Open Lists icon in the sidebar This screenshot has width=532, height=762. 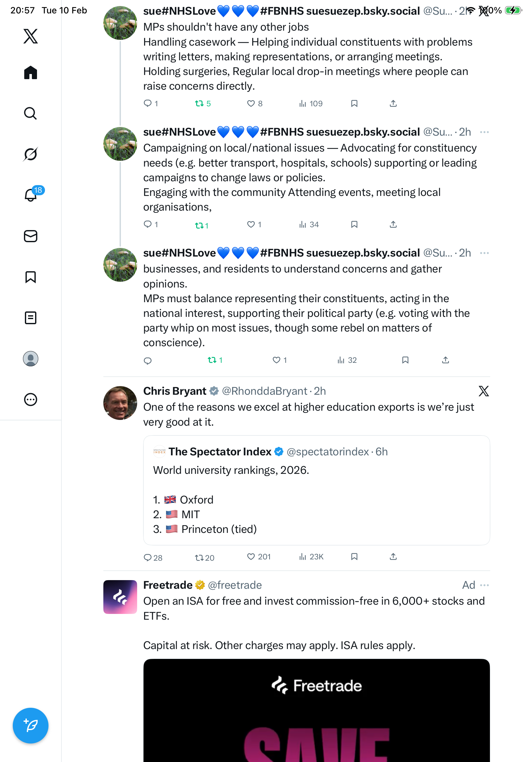[x=31, y=317]
